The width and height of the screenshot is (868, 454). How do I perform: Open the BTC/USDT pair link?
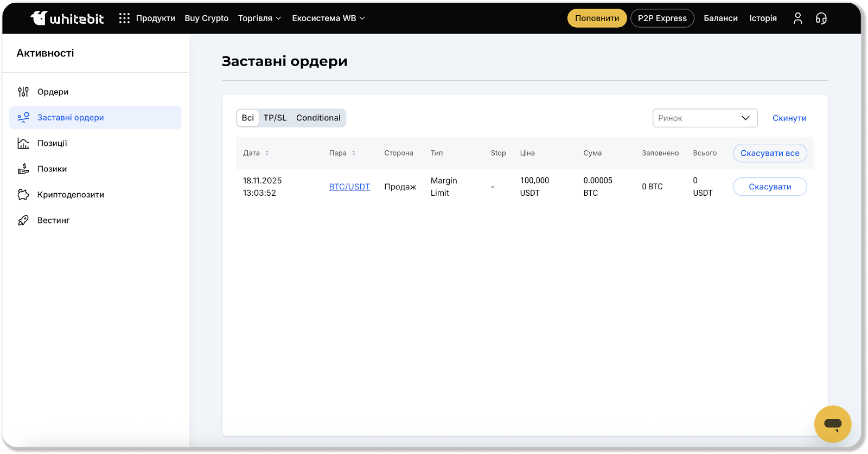point(349,187)
